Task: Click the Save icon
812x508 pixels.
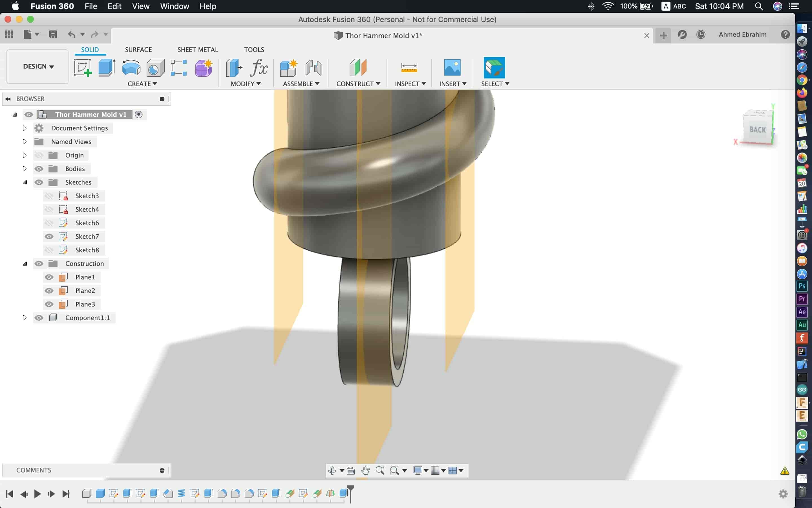Action: tap(53, 34)
